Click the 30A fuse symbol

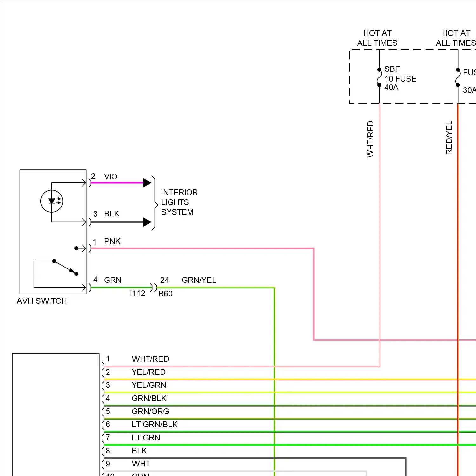click(x=458, y=77)
